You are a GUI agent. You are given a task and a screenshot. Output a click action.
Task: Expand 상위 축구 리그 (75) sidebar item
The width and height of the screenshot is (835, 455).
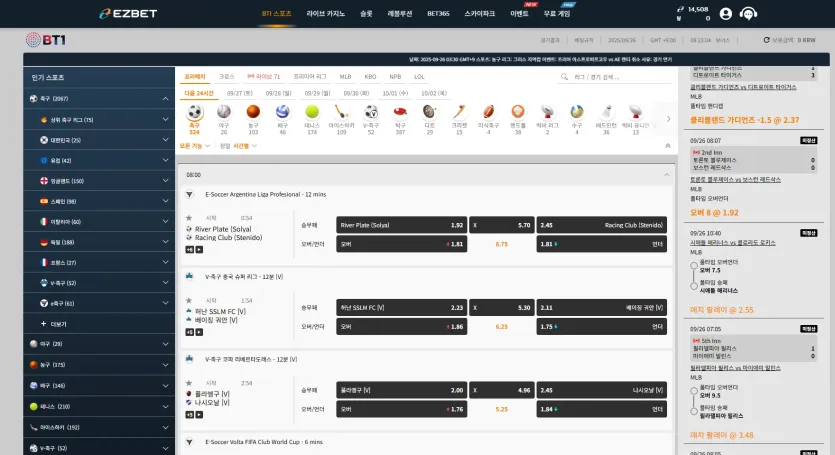click(x=165, y=119)
